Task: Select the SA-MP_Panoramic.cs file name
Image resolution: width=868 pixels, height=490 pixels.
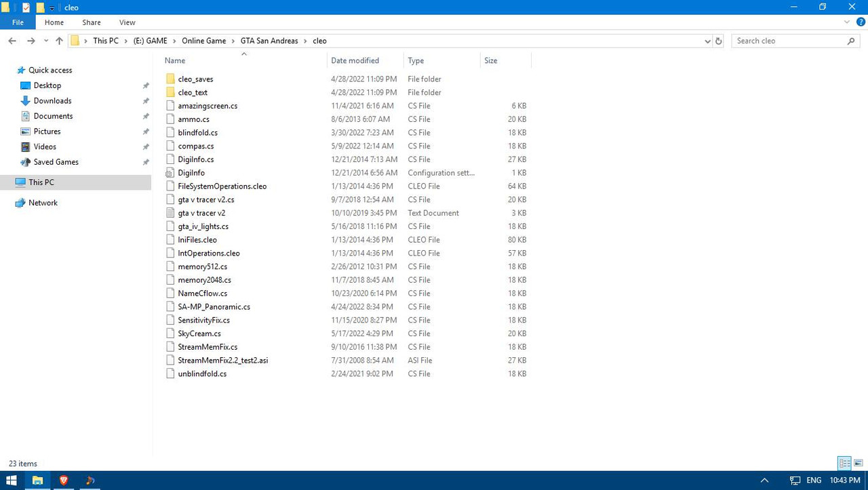Action: pos(214,307)
